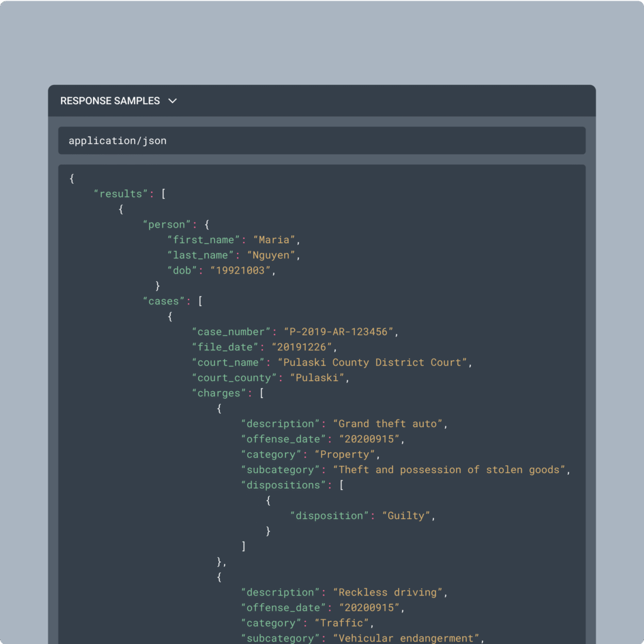Select "Theft and possession of stolen goods"
Image resolution: width=644 pixels, height=644 pixels.
(x=449, y=470)
